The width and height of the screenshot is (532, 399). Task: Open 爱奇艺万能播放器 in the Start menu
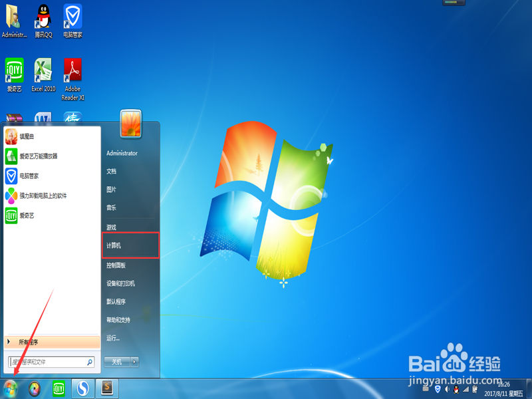[53, 156]
